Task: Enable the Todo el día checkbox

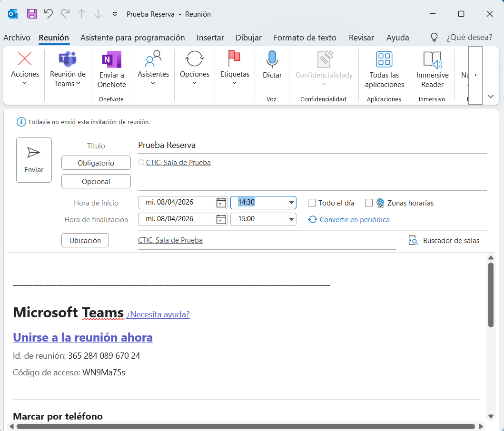Action: coord(312,203)
